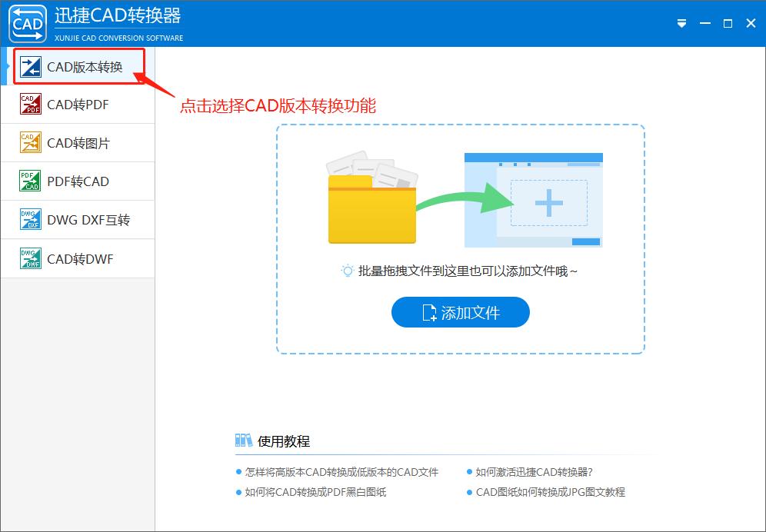Image resolution: width=766 pixels, height=532 pixels.
Task: Click the CAD转PDF red conversion icon
Action: coord(29,105)
